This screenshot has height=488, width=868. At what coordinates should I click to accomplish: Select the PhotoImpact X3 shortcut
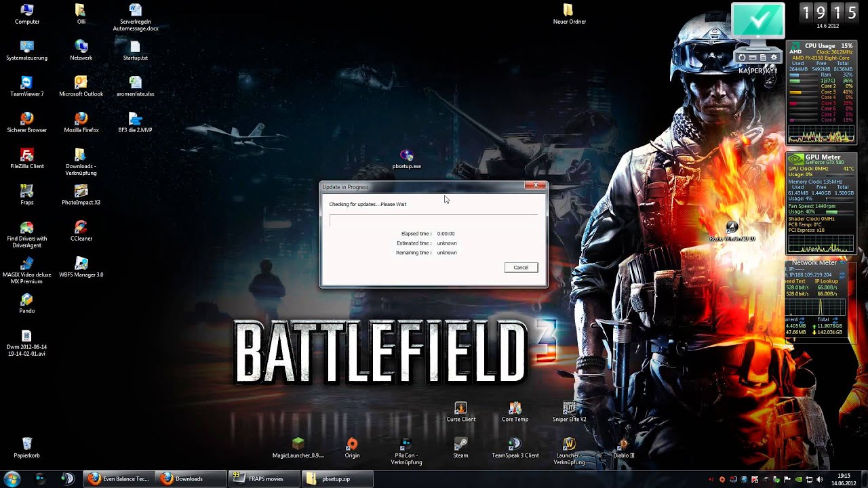pyautogui.click(x=81, y=195)
